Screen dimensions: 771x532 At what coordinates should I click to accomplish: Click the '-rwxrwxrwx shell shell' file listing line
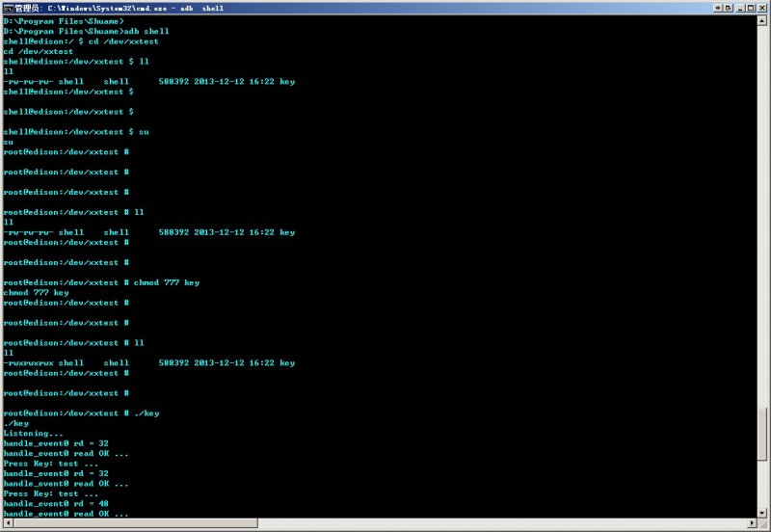pos(149,363)
